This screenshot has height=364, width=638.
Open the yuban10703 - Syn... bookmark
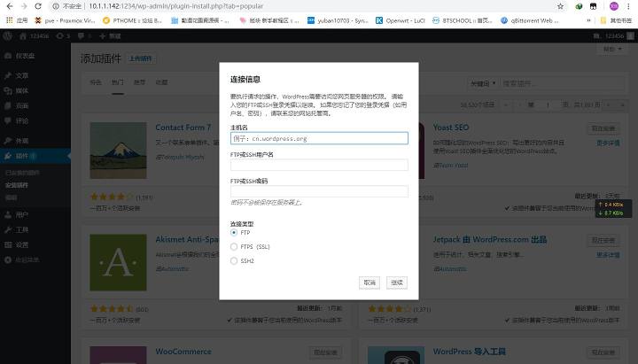point(338,20)
